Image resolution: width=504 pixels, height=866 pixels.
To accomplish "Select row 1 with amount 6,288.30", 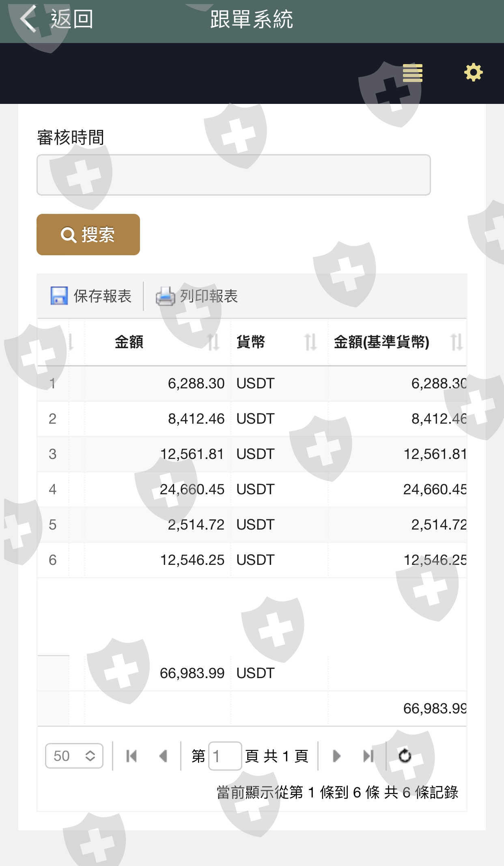I will [x=196, y=383].
